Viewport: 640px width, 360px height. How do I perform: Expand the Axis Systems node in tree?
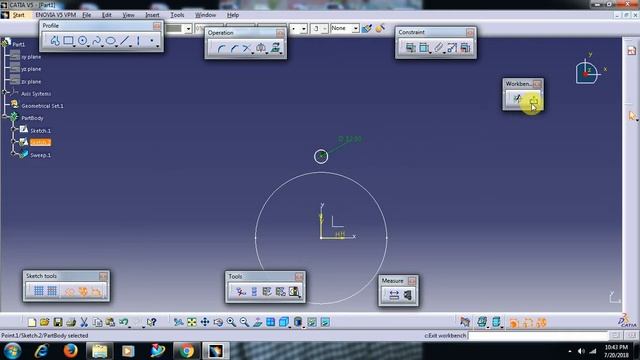point(5,93)
